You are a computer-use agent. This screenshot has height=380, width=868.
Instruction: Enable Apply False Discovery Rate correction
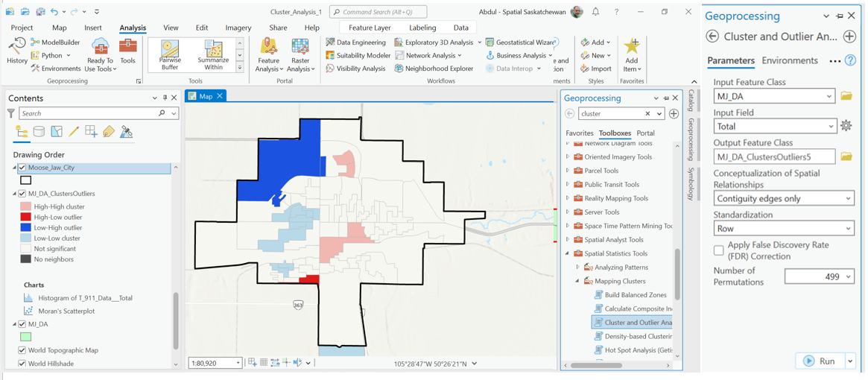719,250
